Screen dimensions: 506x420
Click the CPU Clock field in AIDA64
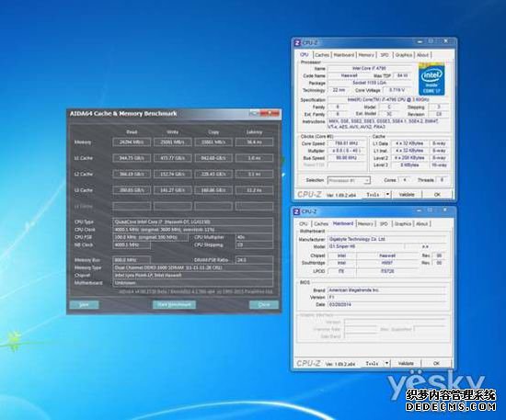(193, 230)
